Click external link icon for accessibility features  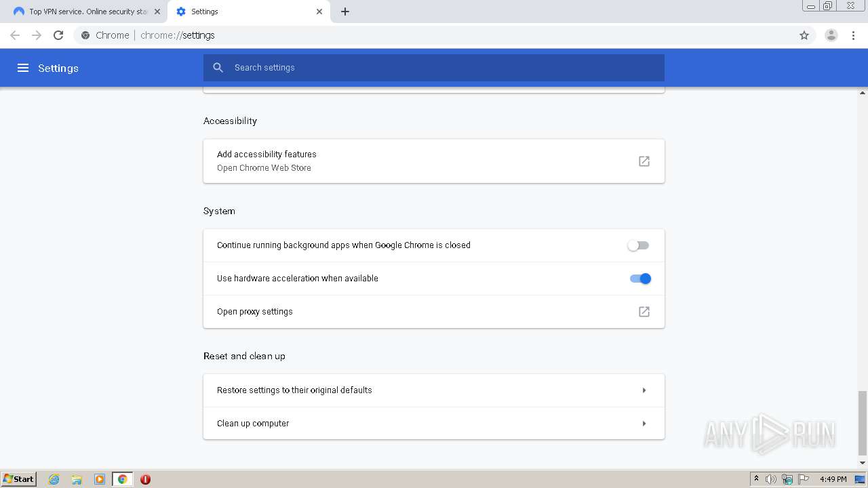coord(644,161)
